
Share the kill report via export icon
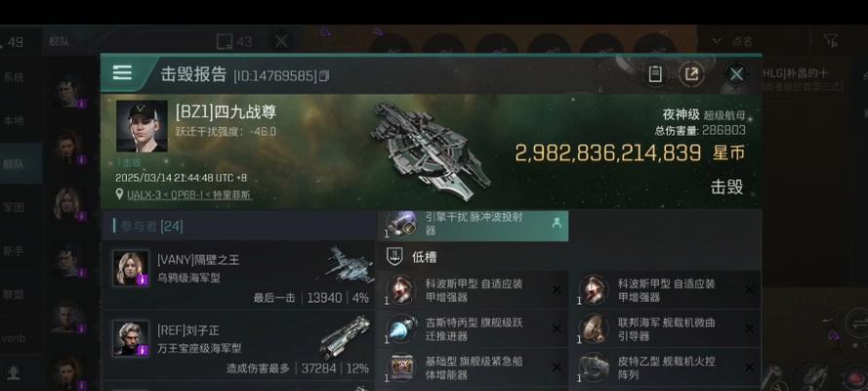[691, 73]
